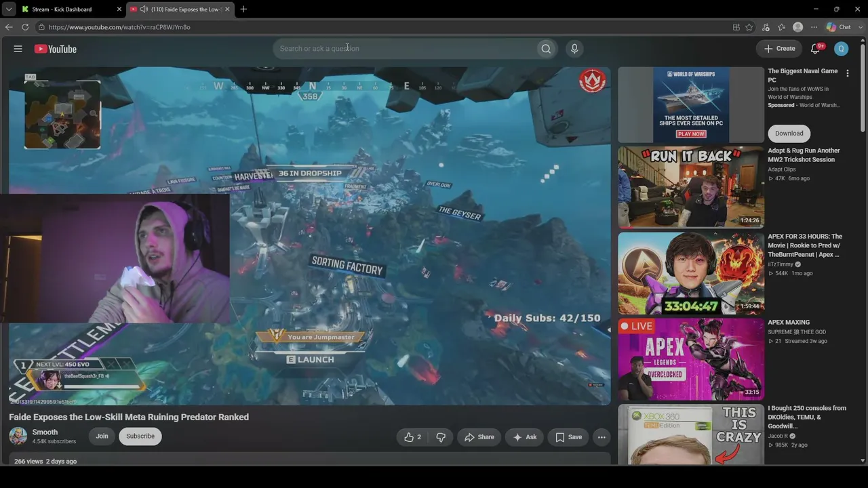Select the Faide Exposes YouTube tab

point(180,9)
